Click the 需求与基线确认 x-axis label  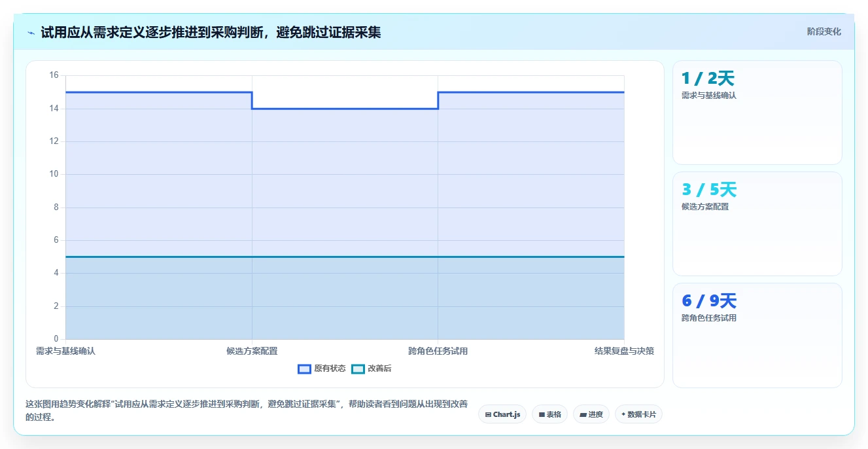pyautogui.click(x=65, y=351)
